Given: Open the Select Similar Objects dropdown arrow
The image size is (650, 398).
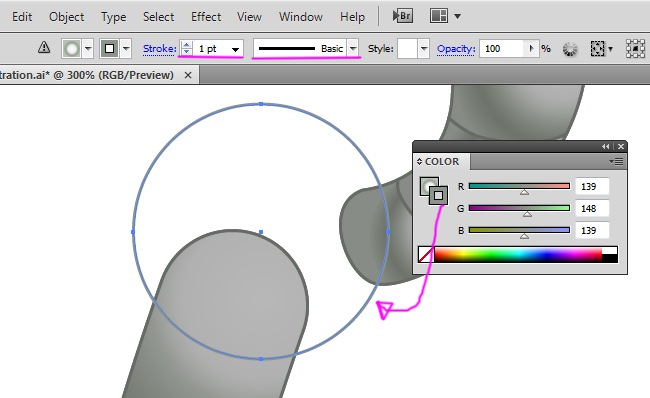Looking at the screenshot, I should point(610,49).
